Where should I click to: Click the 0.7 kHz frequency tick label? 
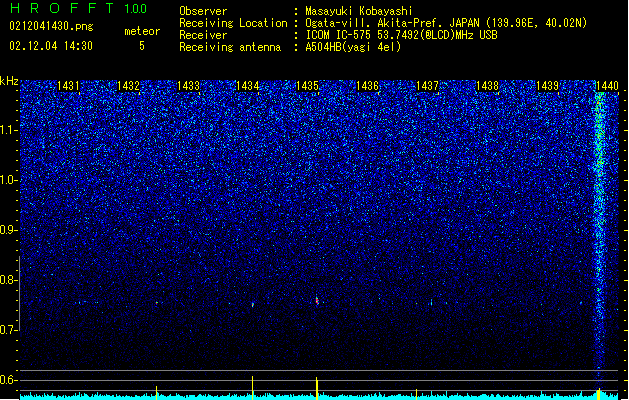8,330
